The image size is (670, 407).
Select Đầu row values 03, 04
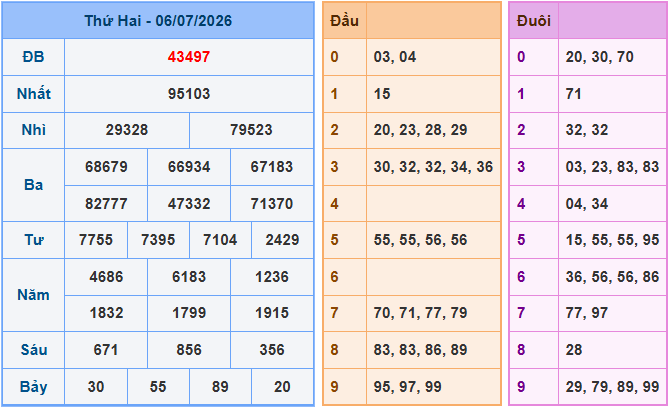[x=395, y=57]
